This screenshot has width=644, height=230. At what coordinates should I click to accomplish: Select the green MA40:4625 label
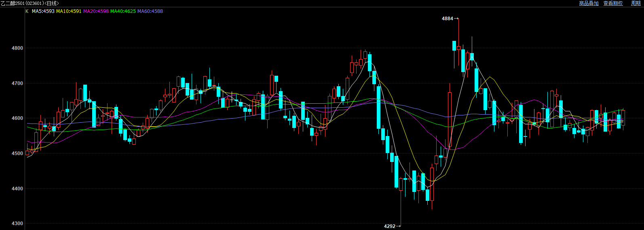click(x=123, y=11)
